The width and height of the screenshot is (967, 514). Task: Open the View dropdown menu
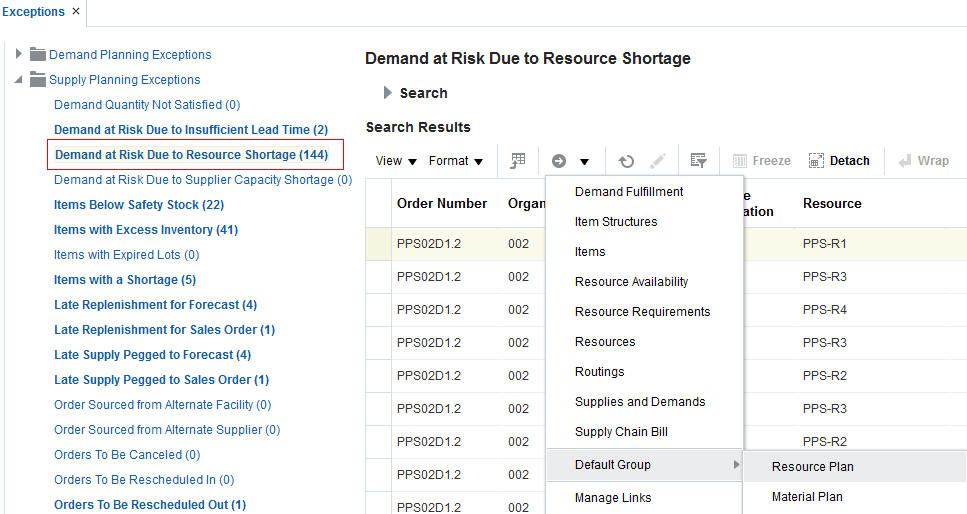coord(395,161)
